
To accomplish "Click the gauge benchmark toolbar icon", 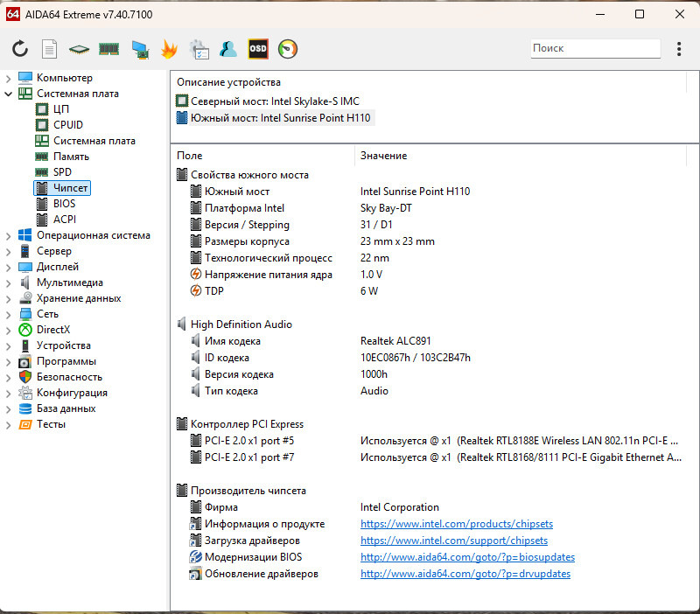I will (288, 49).
